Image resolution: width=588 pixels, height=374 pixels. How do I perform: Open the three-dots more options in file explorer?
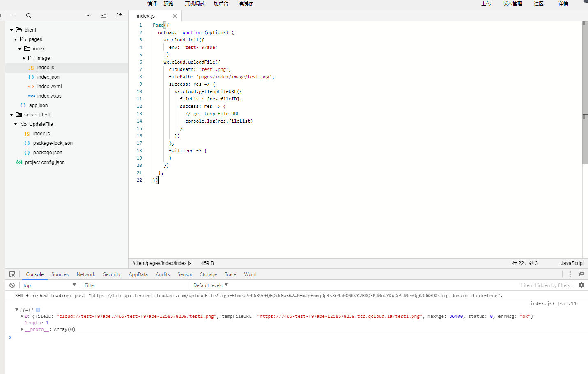tap(88, 16)
